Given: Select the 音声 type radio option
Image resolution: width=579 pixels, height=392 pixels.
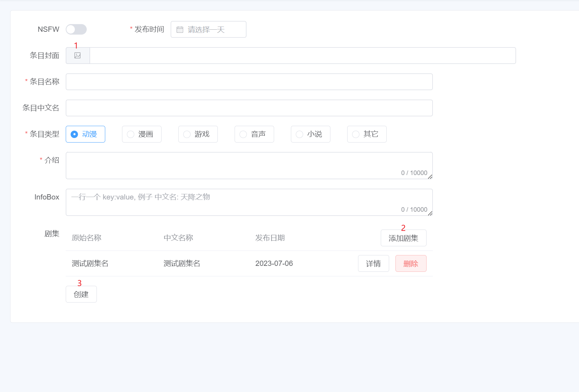Looking at the screenshot, I should click(254, 134).
